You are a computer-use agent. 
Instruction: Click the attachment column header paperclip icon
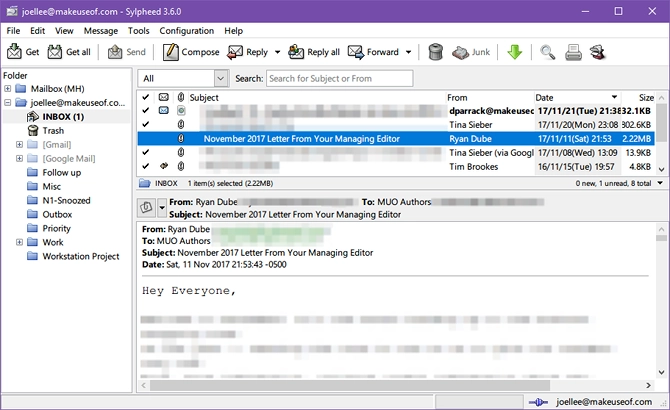[x=181, y=97]
